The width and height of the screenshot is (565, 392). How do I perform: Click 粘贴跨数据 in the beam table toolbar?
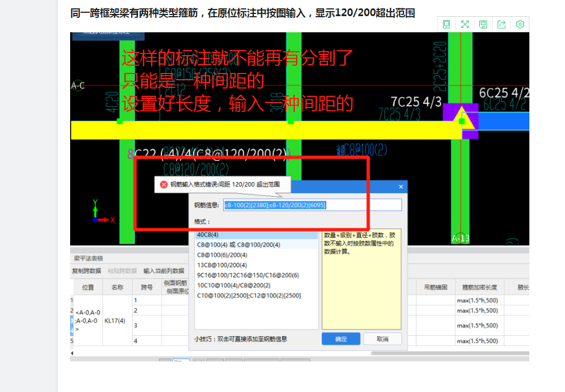(x=122, y=271)
